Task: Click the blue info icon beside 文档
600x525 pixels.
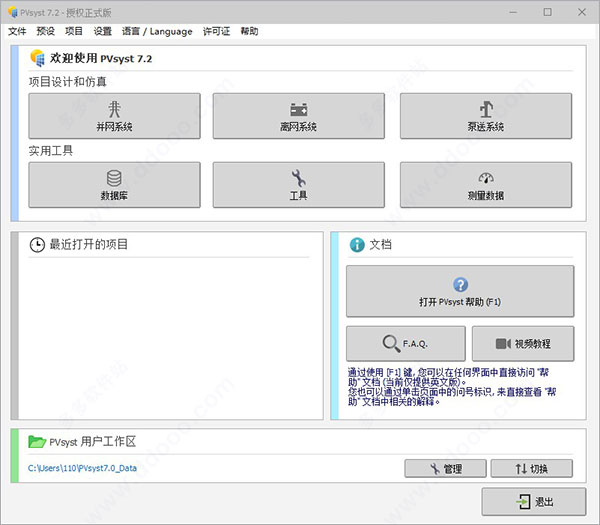Action: click(357, 245)
